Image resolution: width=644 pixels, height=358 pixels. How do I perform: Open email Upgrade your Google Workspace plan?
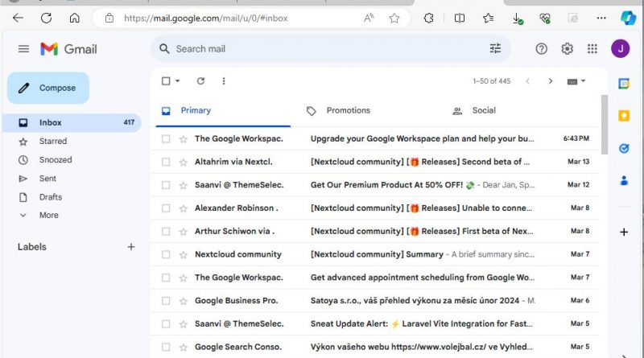[x=422, y=138]
